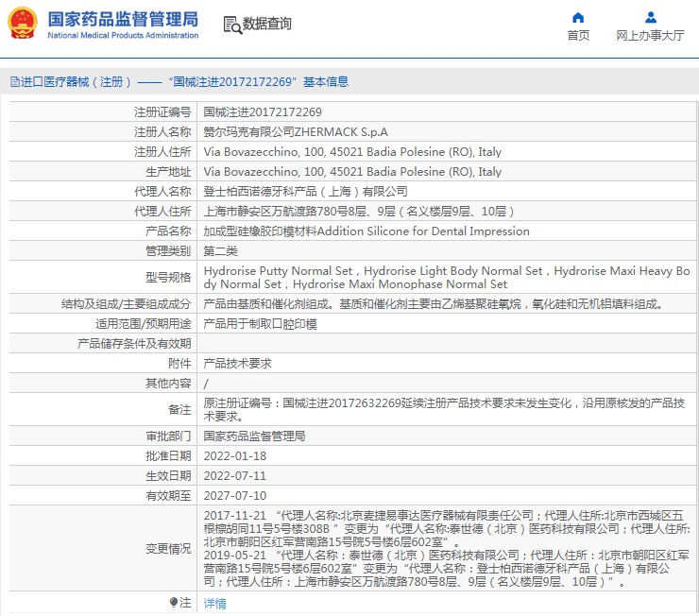Click the 变更情况 row label
Viewport: 699px width, 616px height.
pos(167,548)
